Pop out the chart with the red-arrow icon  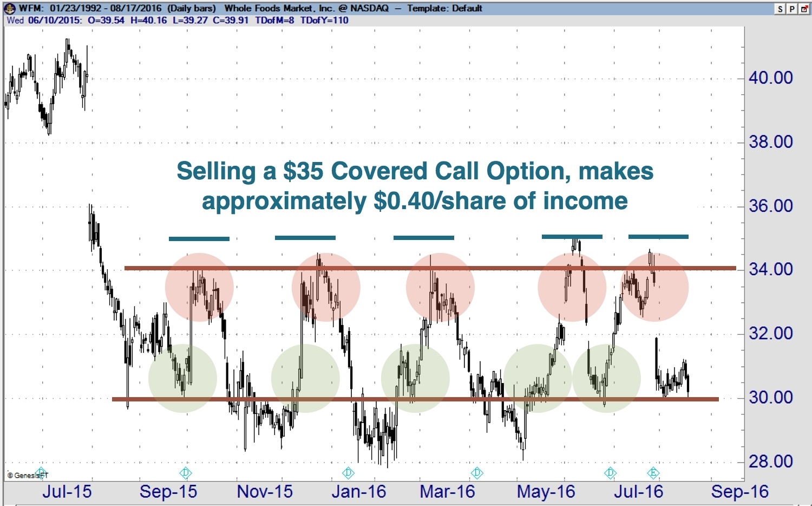(x=804, y=9)
